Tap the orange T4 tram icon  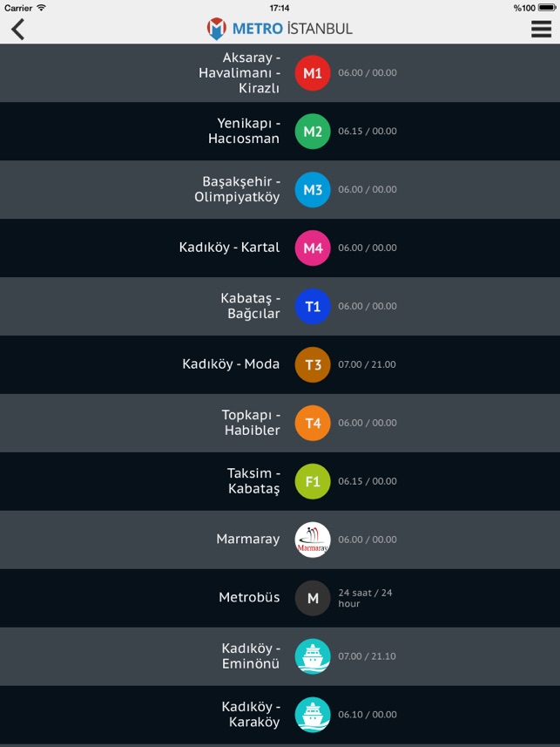[313, 423]
